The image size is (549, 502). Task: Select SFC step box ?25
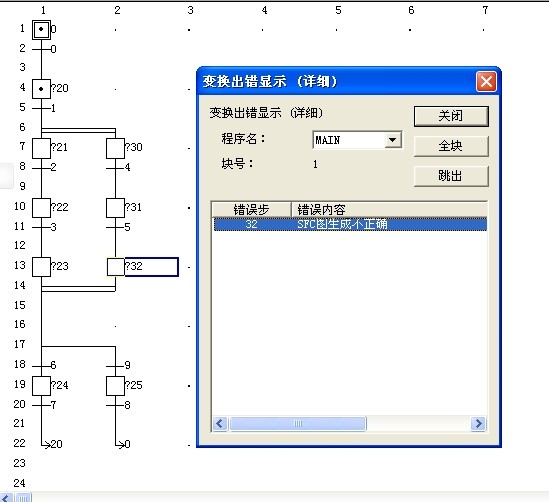(115, 386)
